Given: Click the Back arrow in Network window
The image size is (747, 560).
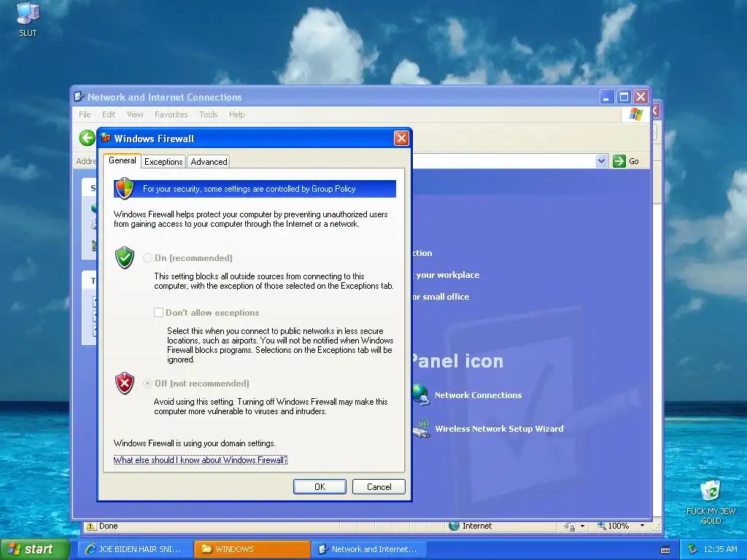Looking at the screenshot, I should point(88,139).
